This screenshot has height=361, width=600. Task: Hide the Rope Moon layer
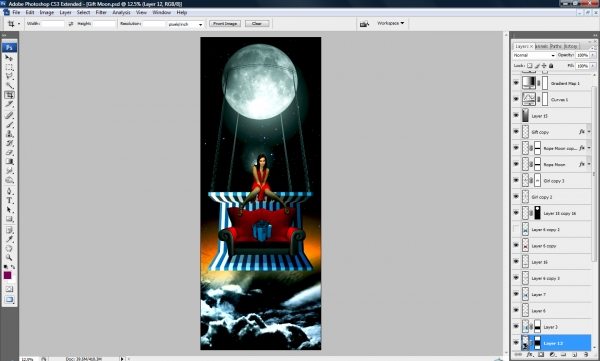click(516, 164)
